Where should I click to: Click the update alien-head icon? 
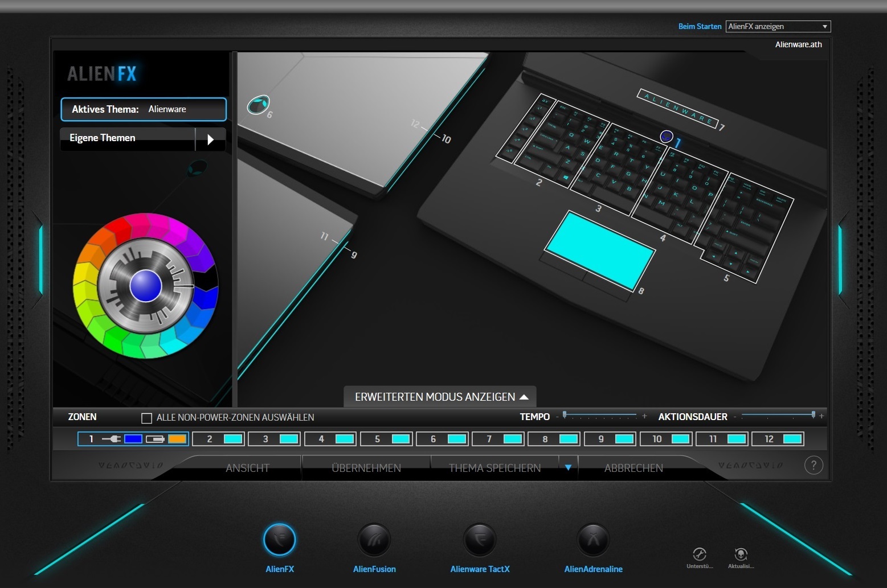741,554
